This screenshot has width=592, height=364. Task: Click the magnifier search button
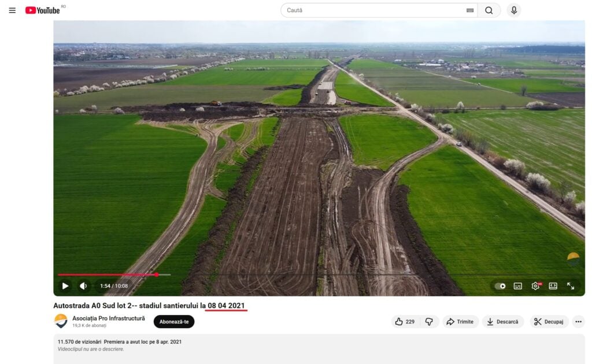pyautogui.click(x=489, y=10)
